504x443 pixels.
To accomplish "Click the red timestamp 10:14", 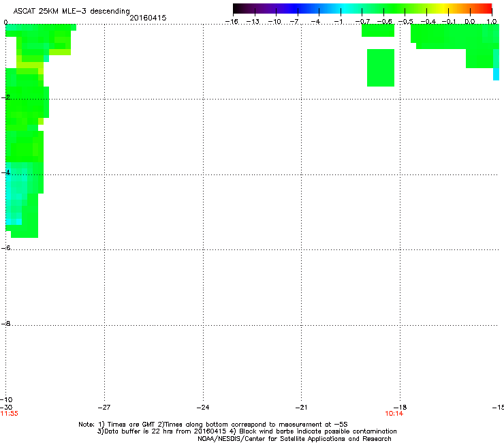I will click(x=394, y=414).
